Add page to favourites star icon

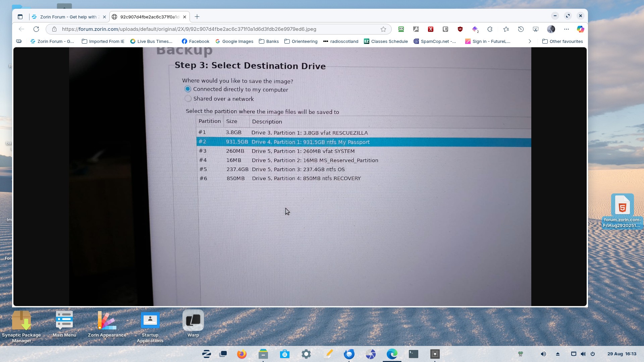pyautogui.click(x=383, y=29)
